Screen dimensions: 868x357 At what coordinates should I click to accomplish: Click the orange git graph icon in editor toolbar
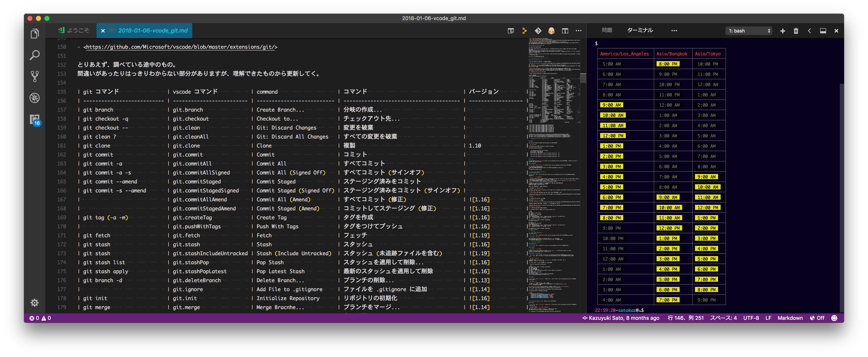coord(524,31)
